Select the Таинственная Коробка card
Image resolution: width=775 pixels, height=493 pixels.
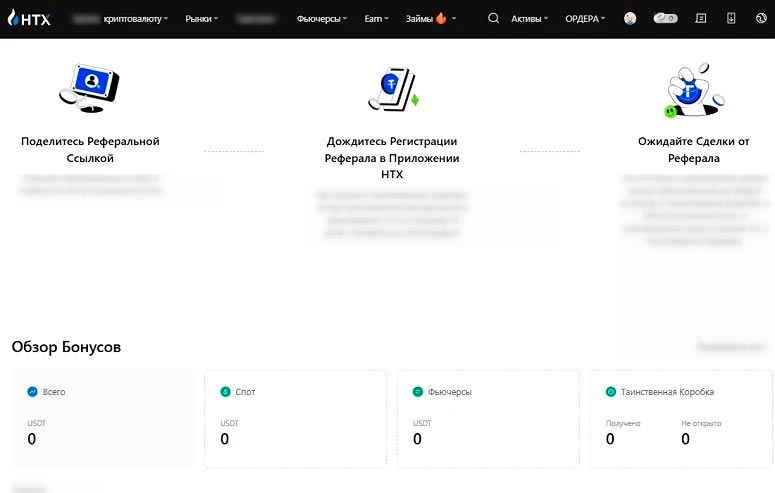(x=680, y=418)
